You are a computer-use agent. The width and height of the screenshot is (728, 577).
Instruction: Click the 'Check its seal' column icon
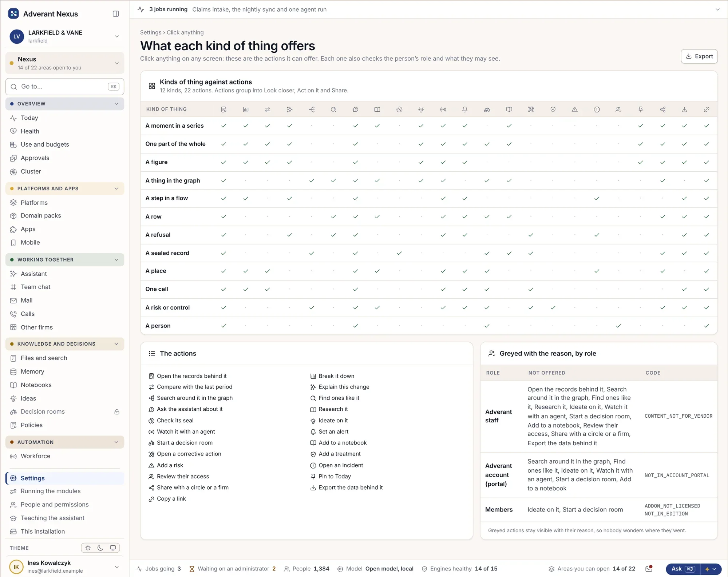point(399,110)
